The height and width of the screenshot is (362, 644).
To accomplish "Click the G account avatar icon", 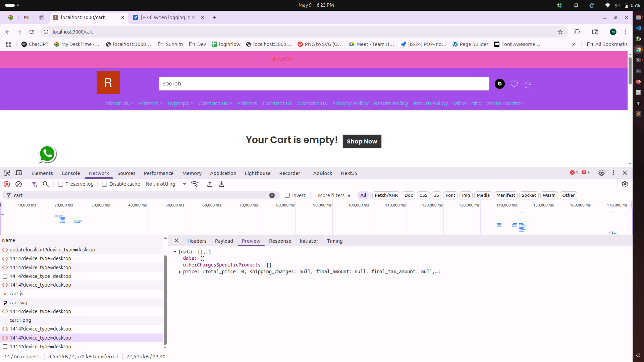I will [x=500, y=84].
